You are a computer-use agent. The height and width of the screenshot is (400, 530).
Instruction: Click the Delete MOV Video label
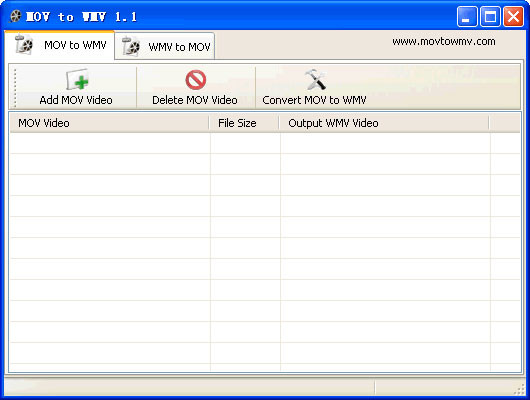(195, 100)
